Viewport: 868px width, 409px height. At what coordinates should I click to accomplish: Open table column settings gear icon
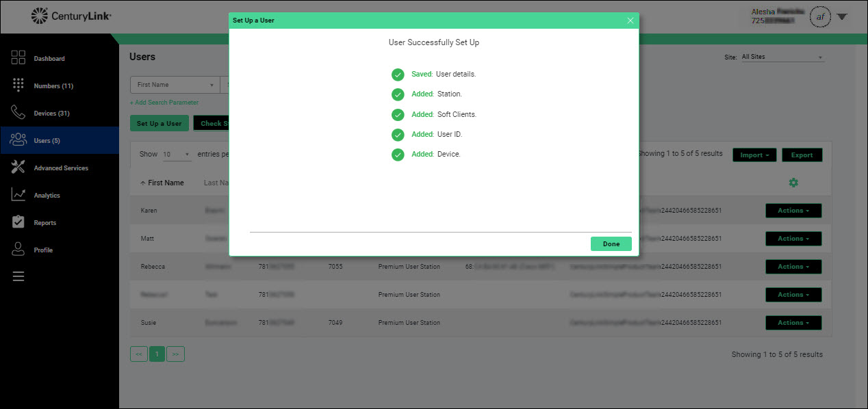[793, 183]
